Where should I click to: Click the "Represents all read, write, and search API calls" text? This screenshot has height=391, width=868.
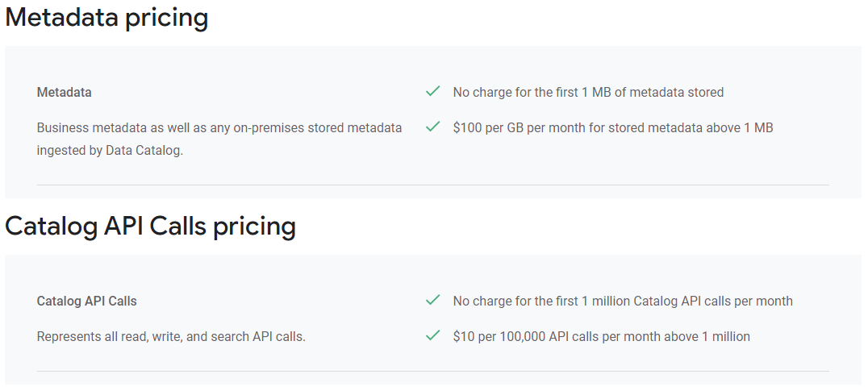[x=170, y=336]
